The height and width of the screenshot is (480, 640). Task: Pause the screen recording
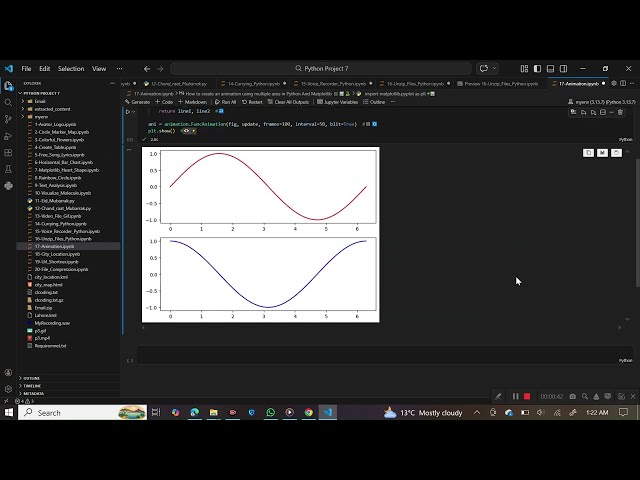click(516, 396)
